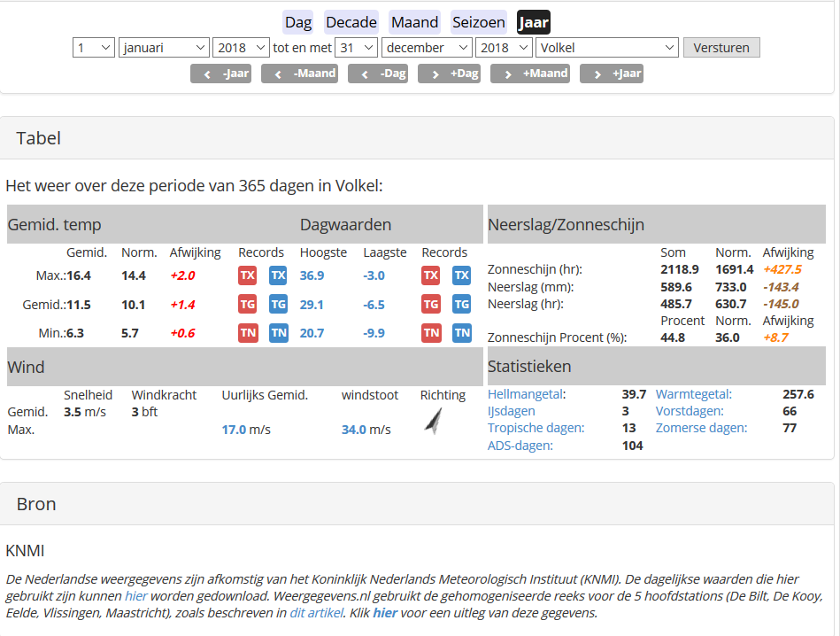
Task: Switch to the Maand tab
Action: pyautogui.click(x=414, y=22)
